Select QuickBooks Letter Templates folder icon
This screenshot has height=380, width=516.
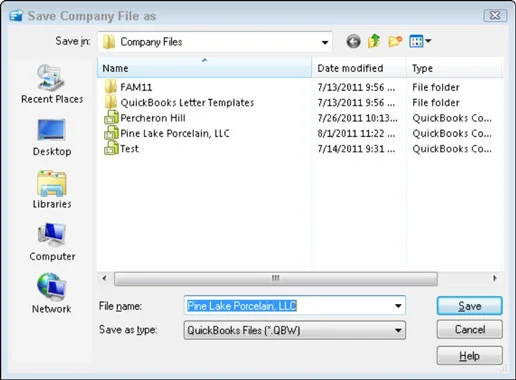tap(111, 102)
